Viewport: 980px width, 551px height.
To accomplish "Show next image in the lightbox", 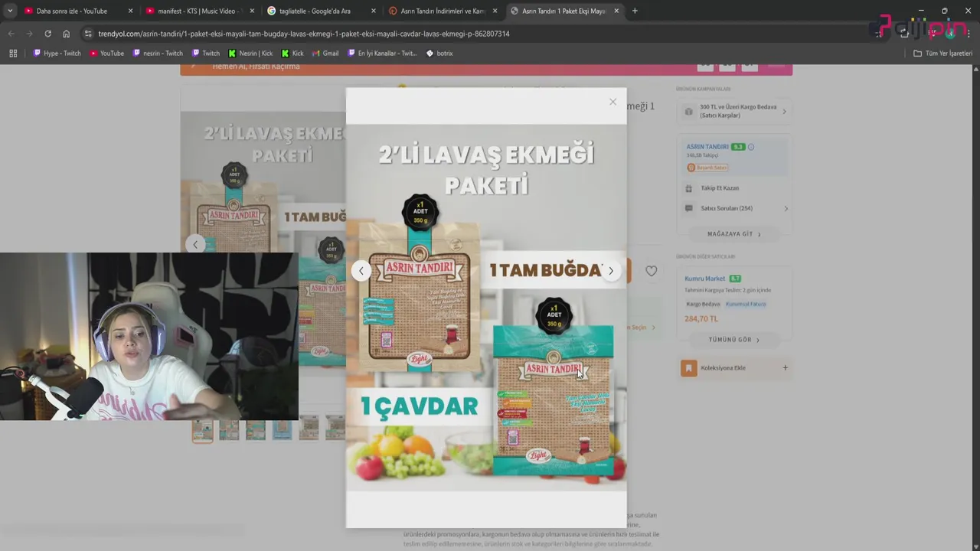I will click(610, 270).
